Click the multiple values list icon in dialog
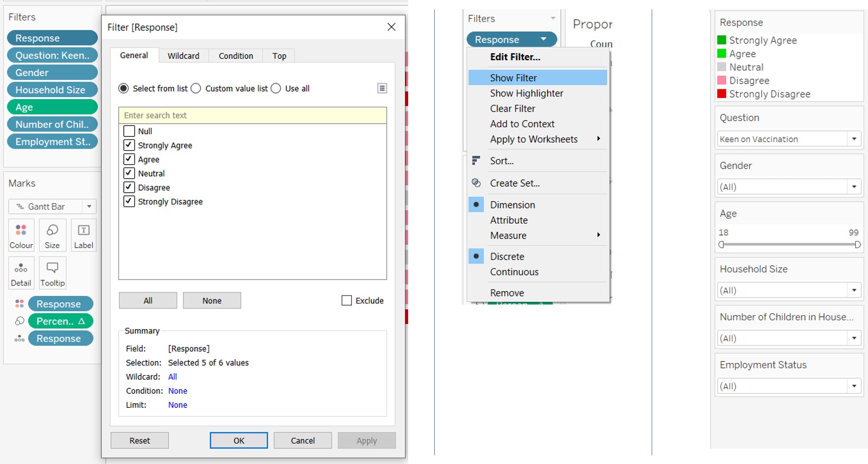 [x=382, y=88]
